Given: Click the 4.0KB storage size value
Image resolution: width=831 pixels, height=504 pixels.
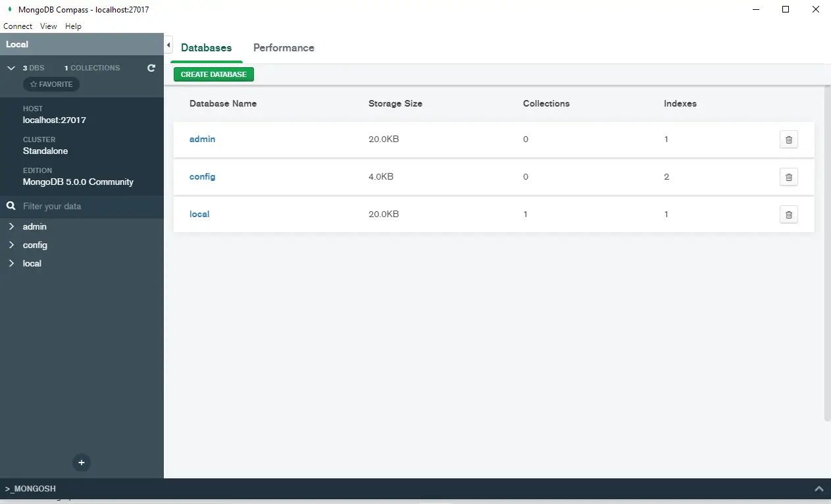Looking at the screenshot, I should point(381,177).
